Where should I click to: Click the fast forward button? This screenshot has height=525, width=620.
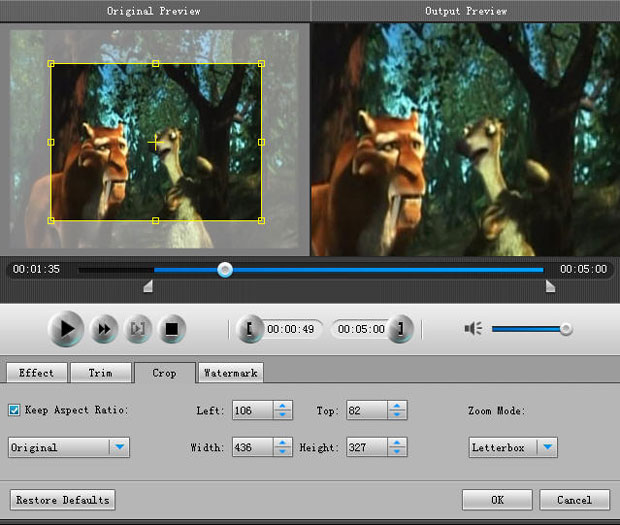pos(104,329)
